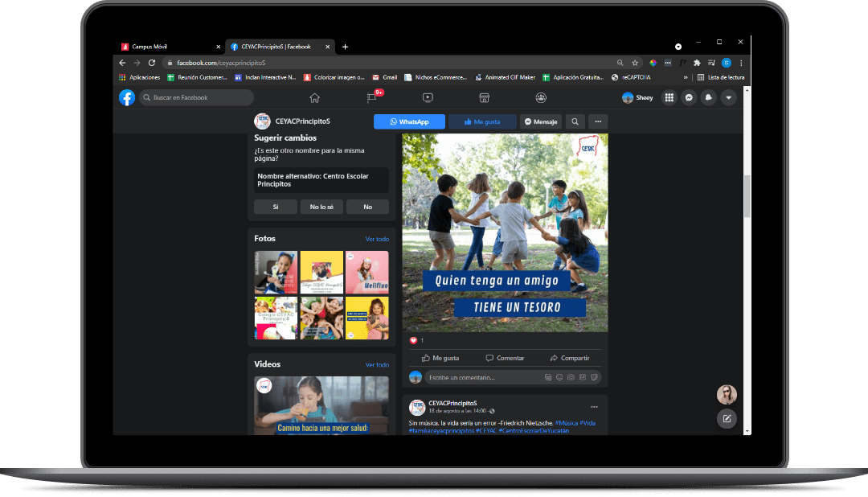Show more bookmarks with the chevron
This screenshot has width=868, height=497.
[x=686, y=77]
